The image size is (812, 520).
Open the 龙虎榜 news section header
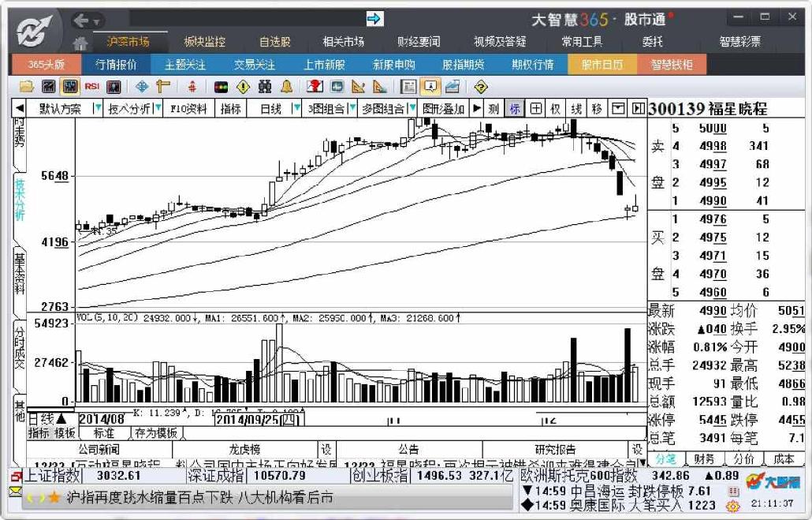[244, 449]
